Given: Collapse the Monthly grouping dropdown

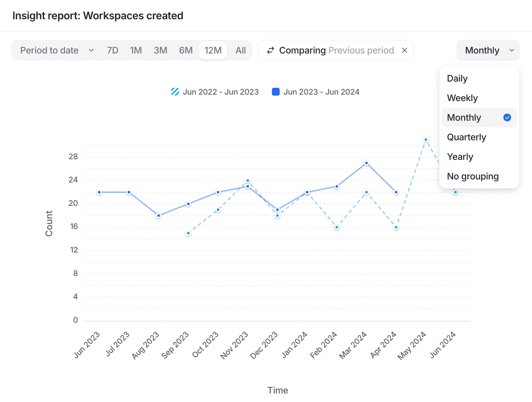Looking at the screenshot, I should 488,51.
